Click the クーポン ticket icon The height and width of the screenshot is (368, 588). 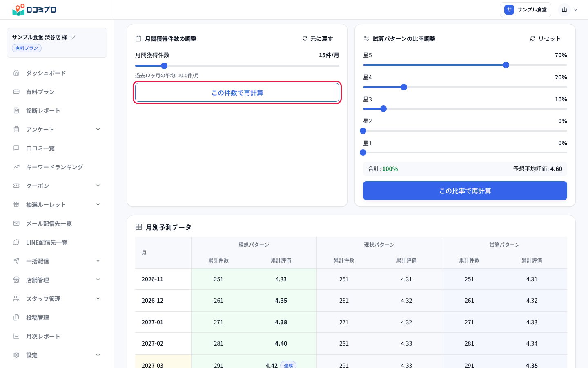[x=16, y=186]
